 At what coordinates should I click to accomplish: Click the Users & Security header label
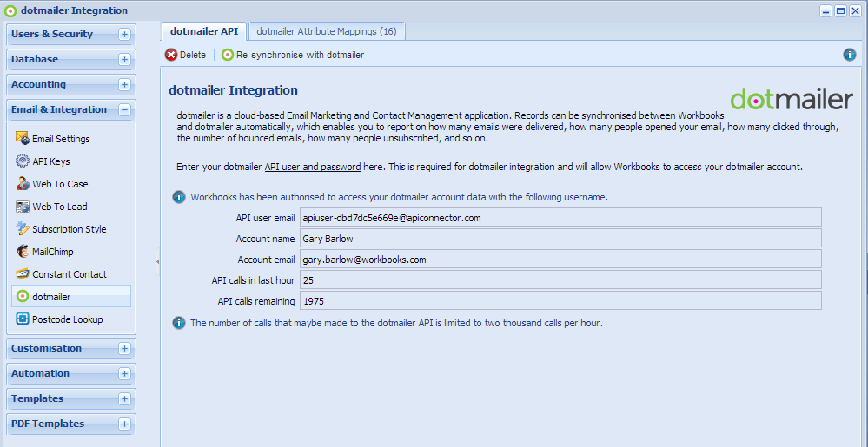point(52,35)
